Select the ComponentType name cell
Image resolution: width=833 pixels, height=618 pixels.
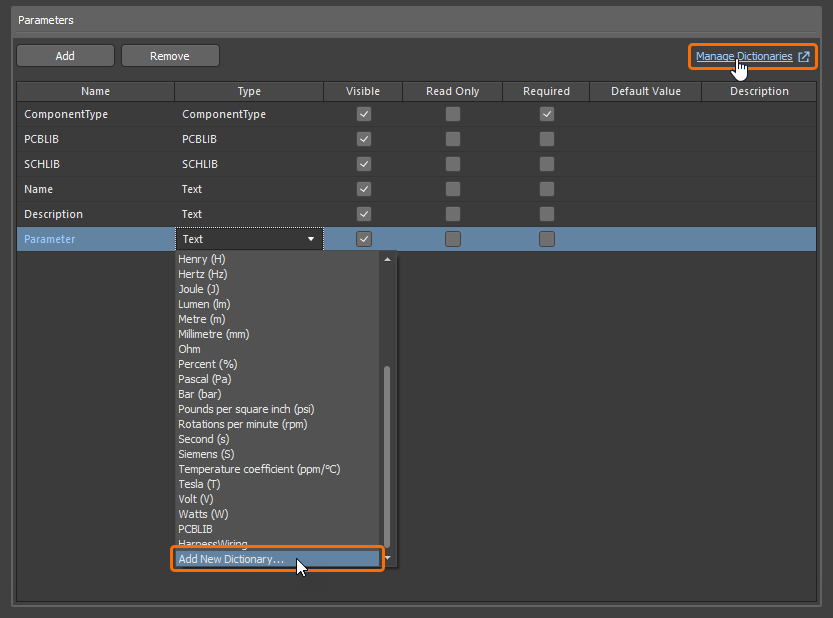pos(96,114)
